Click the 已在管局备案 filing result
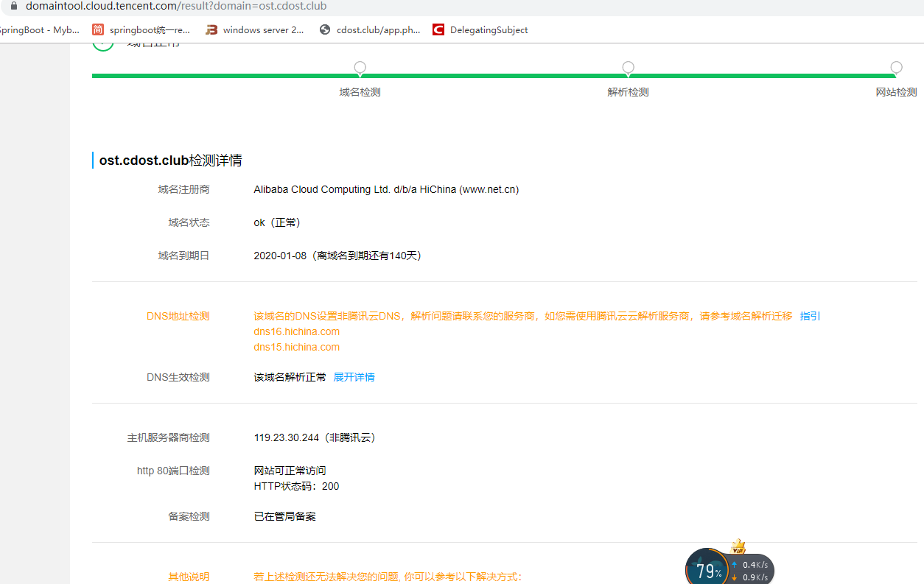924x584 pixels. tap(284, 516)
